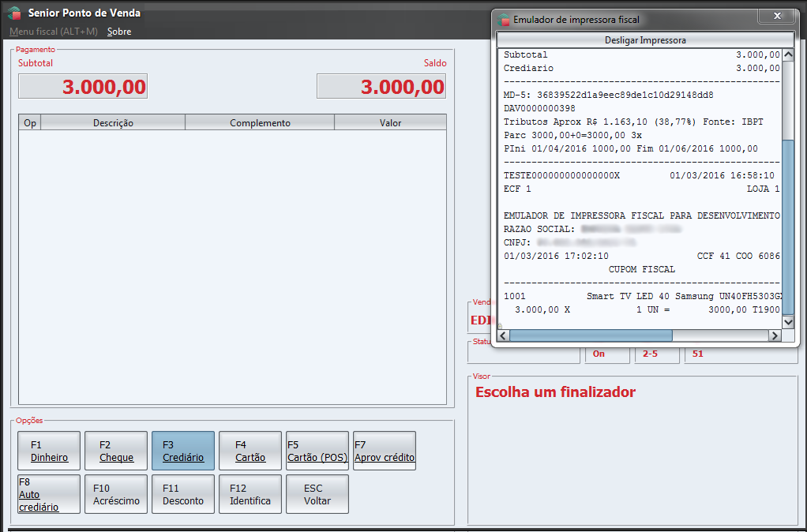
Task: Apply F11 Desconto discount button
Action: (x=183, y=494)
